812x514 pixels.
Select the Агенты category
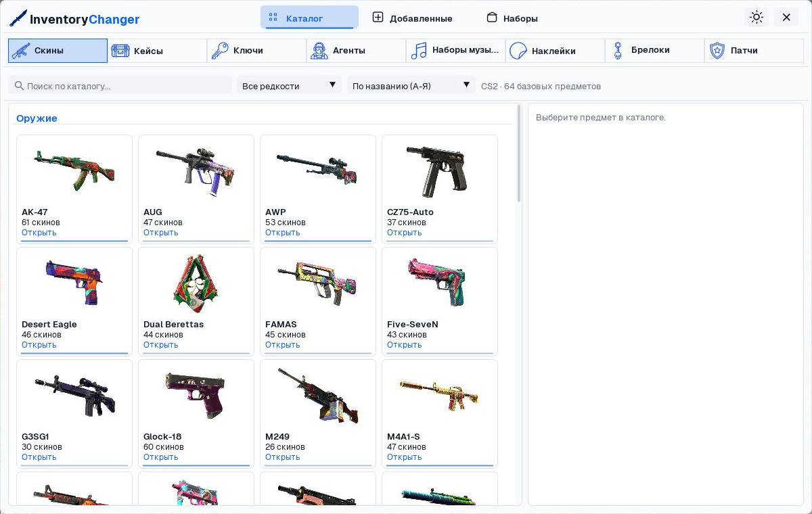356,51
